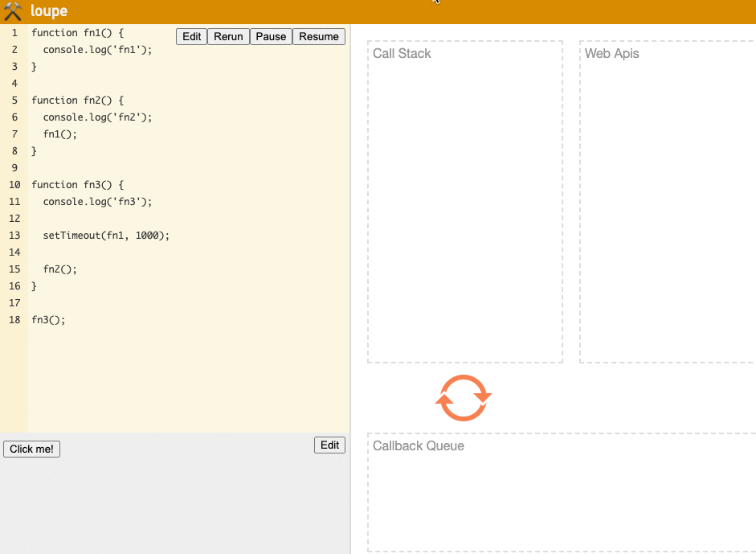Pause the execution

271,37
